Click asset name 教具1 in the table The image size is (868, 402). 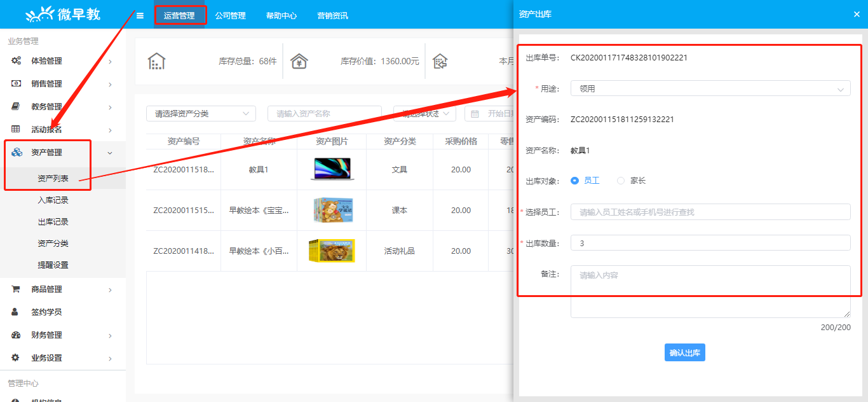tap(259, 170)
